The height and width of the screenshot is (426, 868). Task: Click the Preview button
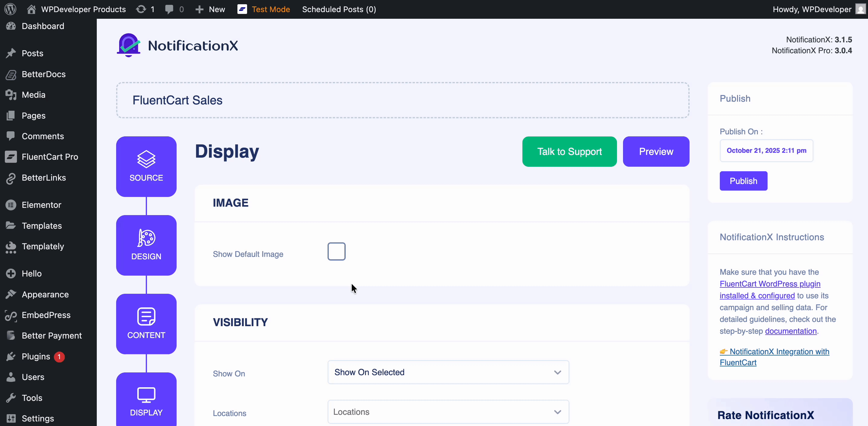point(656,152)
